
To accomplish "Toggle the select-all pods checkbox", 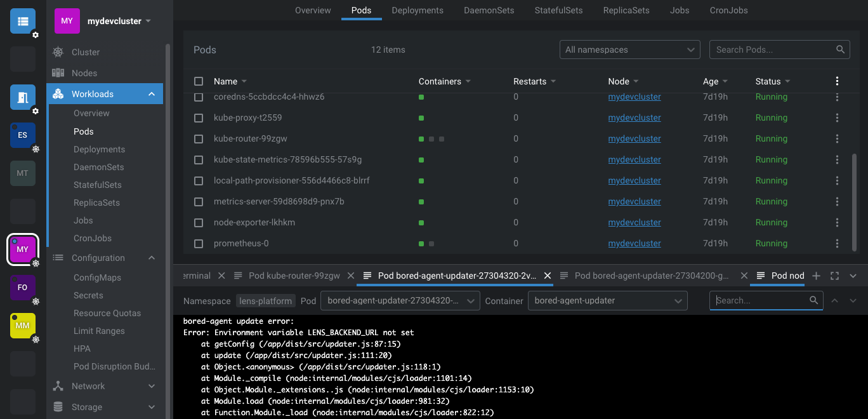I will [x=199, y=81].
